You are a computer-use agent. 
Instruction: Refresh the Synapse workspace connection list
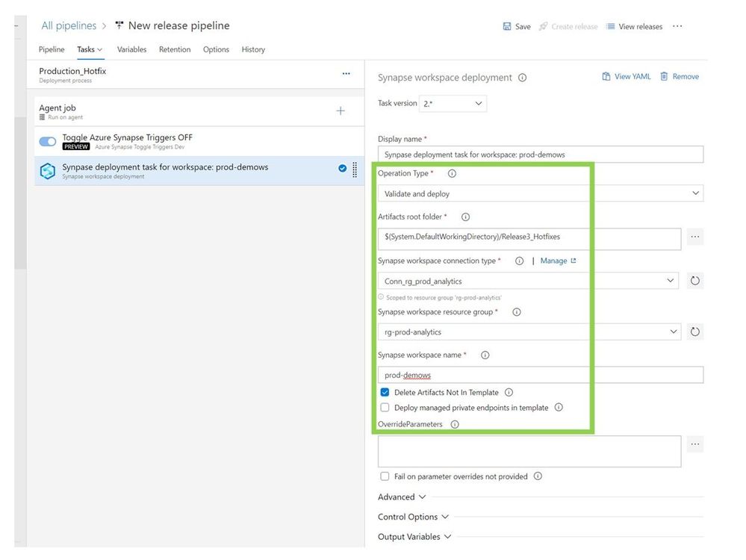coord(694,281)
